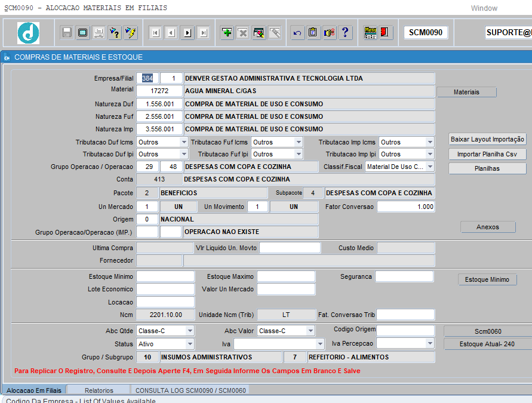Click the Estoque Atual- 240 button

click(488, 344)
